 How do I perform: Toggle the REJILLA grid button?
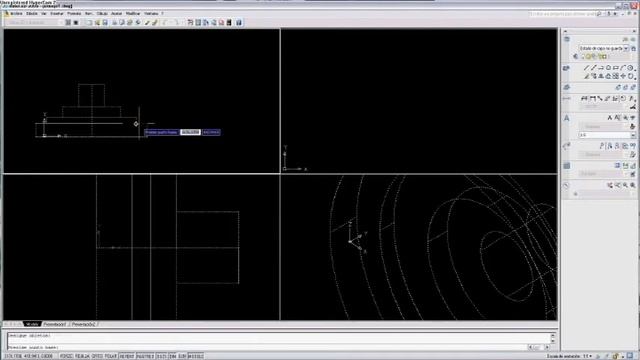[82, 356]
